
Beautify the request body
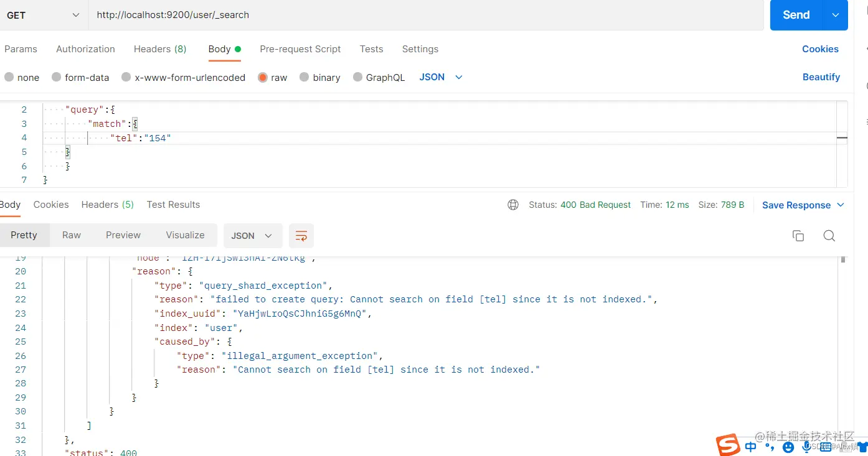(x=821, y=77)
